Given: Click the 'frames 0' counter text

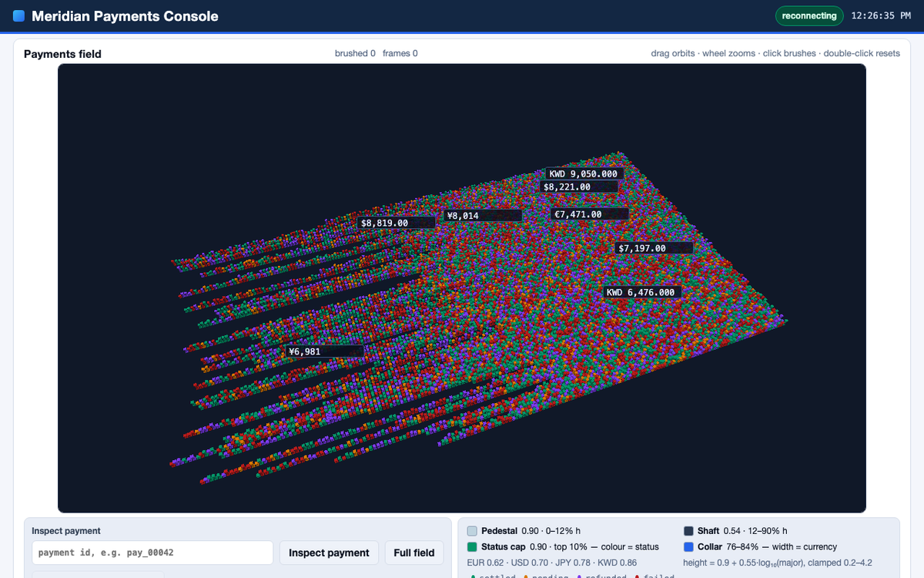Looking at the screenshot, I should 400,54.
